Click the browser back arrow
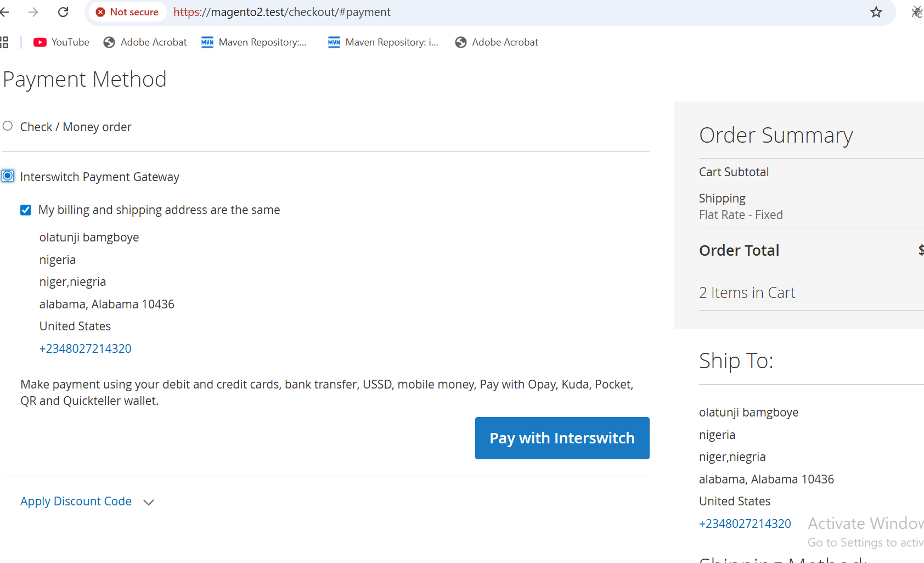924x563 pixels. [5, 12]
